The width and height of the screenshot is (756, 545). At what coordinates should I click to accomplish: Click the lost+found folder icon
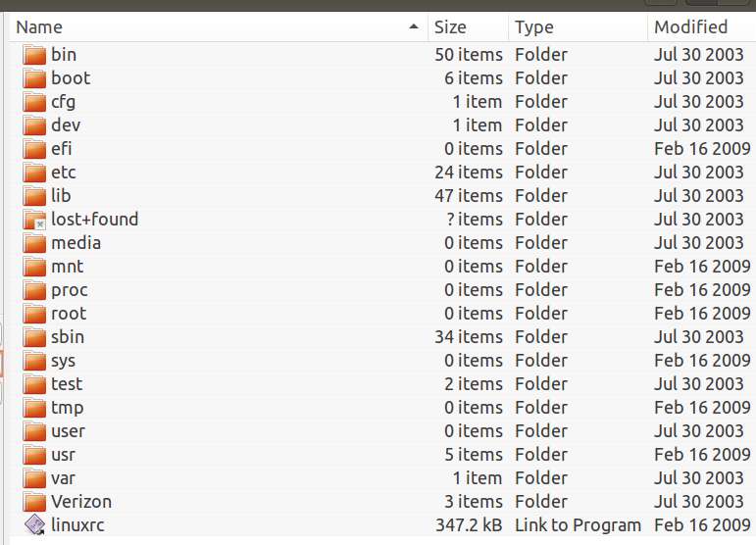pyautogui.click(x=34, y=220)
